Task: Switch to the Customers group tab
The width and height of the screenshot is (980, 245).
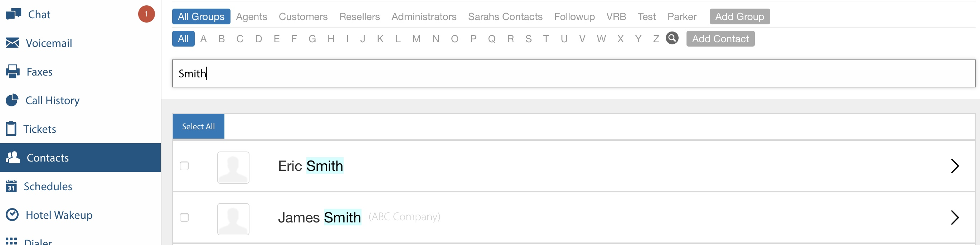Action: [303, 17]
